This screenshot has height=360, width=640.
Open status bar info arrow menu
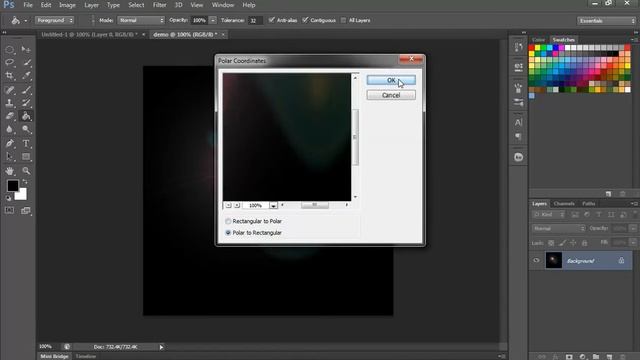[x=161, y=347]
